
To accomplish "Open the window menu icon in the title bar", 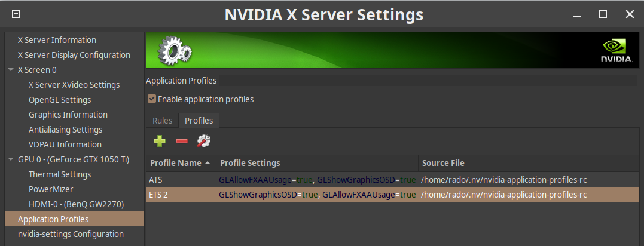I will click(16, 14).
